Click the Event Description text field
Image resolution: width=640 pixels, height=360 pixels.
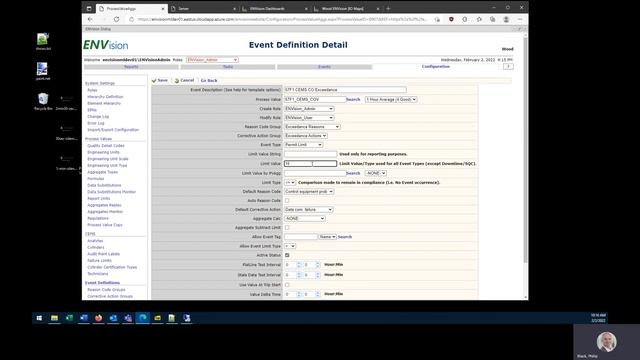coord(345,90)
